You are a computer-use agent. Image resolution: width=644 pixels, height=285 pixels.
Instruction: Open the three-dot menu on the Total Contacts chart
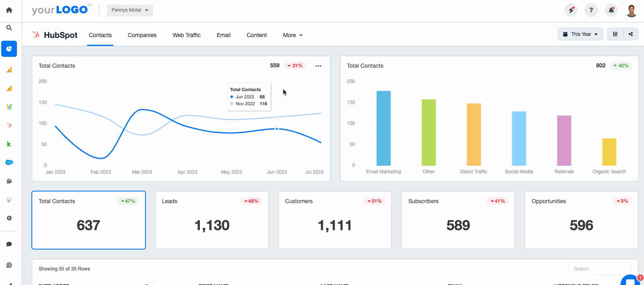(318, 66)
